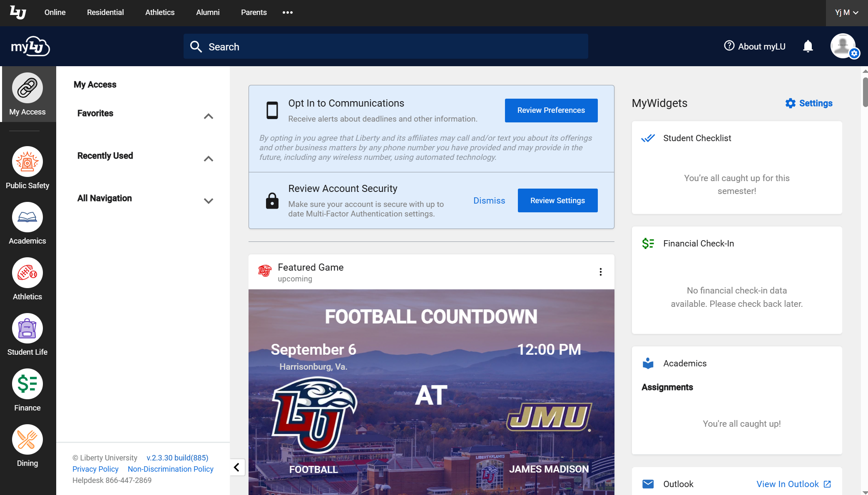Click the search magnifier icon
The image size is (868, 495).
[196, 47]
